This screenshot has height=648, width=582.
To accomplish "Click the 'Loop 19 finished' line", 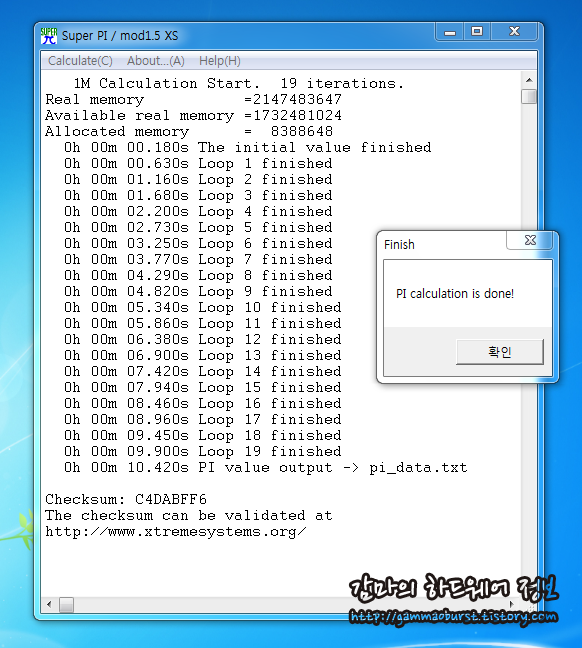I will click(203, 451).
